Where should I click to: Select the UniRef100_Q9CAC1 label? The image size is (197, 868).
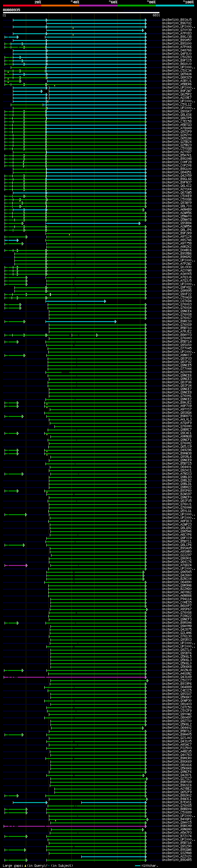177,433
